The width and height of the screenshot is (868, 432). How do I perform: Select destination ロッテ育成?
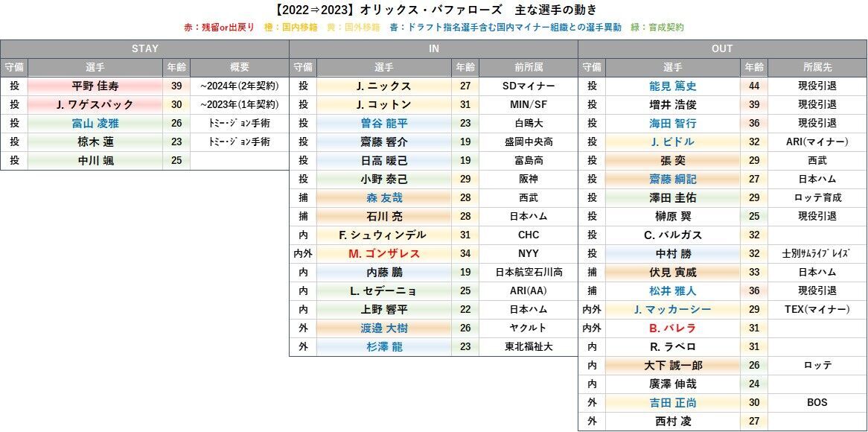[x=817, y=197]
